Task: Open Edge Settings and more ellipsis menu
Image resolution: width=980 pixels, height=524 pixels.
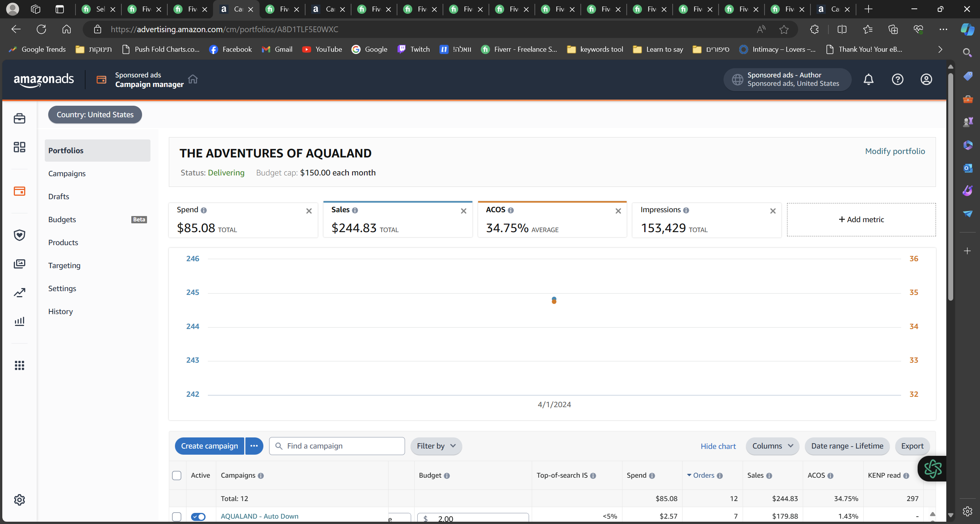Action: click(943, 29)
